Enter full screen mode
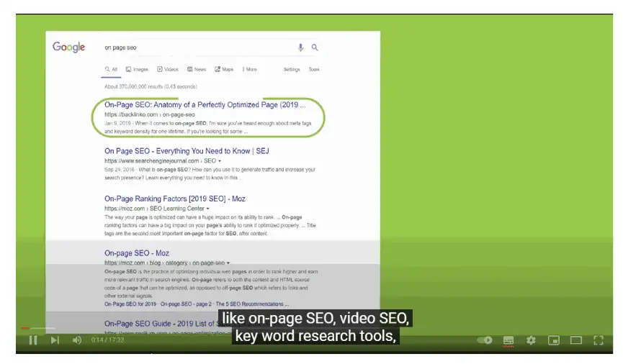 coord(598,340)
